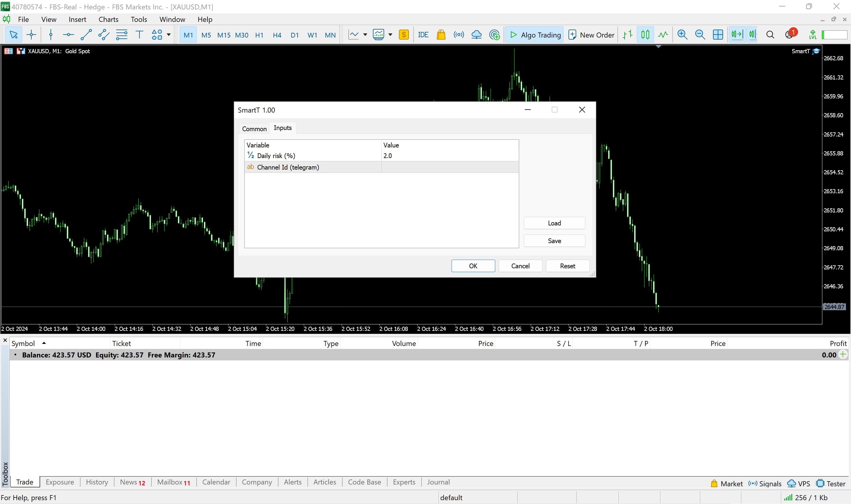
Task: Expand indicators dropdown arrow
Action: click(x=390, y=35)
